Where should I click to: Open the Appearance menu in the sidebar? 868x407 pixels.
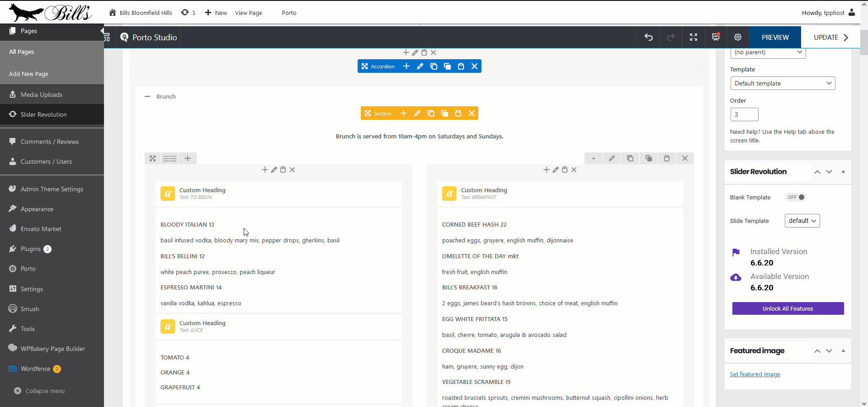pyautogui.click(x=36, y=208)
